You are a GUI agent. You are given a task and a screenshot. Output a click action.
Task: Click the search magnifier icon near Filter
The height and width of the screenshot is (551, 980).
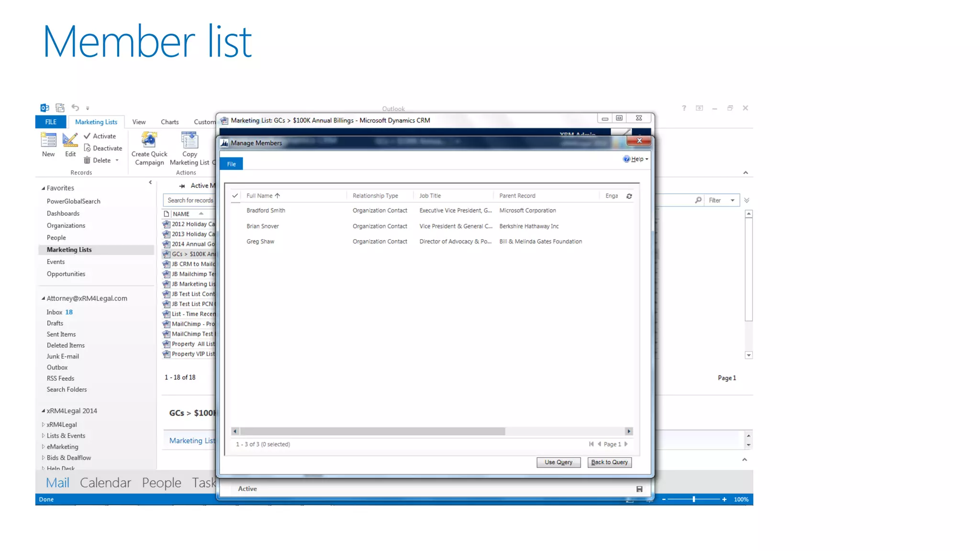(698, 200)
